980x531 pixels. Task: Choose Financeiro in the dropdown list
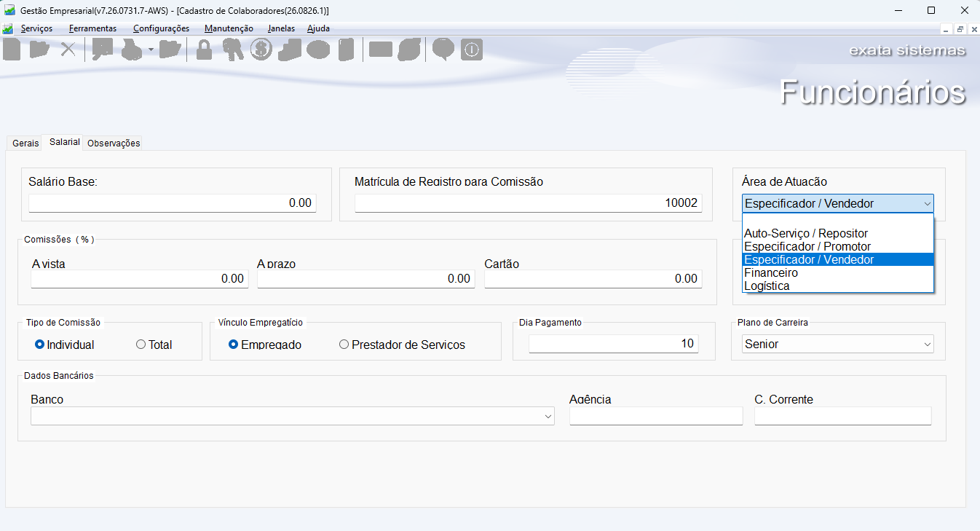pyautogui.click(x=837, y=272)
